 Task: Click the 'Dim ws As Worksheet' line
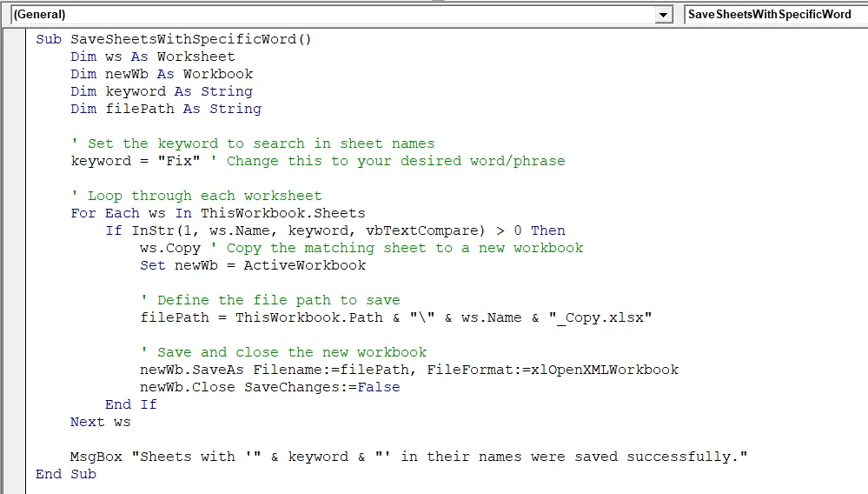(153, 57)
